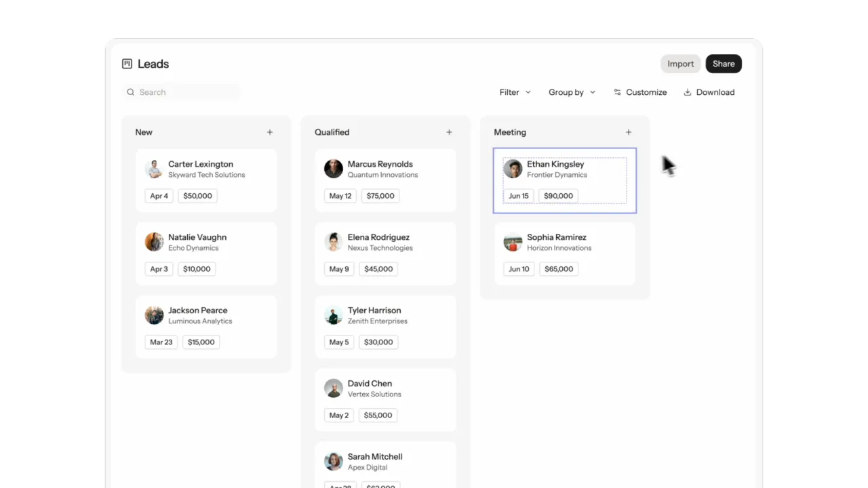
Task: Click the $55,000 value tag
Action: 378,415
